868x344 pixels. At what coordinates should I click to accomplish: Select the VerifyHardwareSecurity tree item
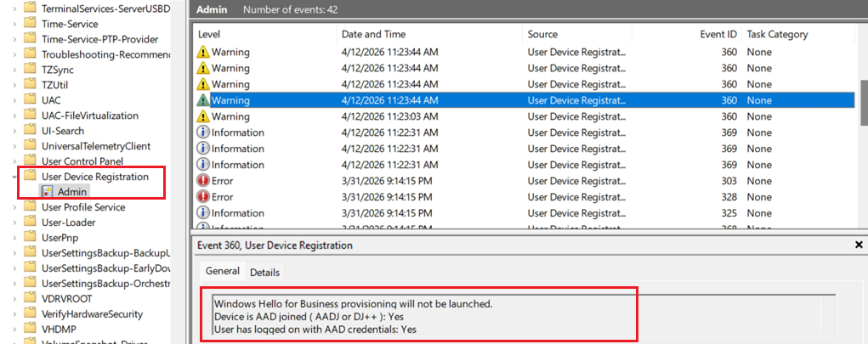tap(93, 314)
